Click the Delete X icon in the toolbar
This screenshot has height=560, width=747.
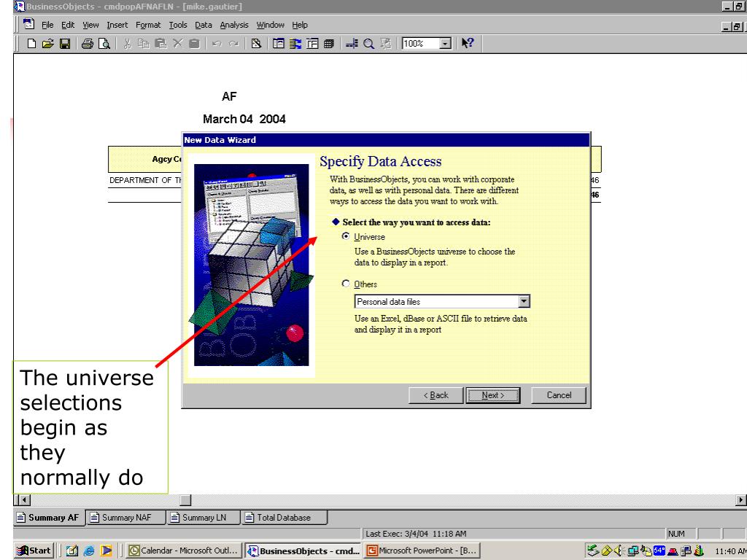(x=178, y=44)
